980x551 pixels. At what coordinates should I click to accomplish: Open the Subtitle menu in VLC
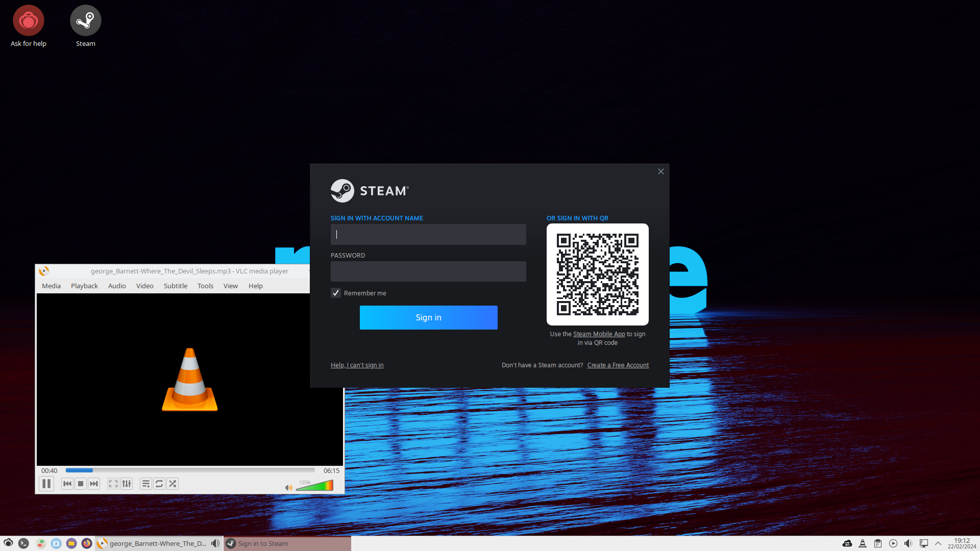click(176, 286)
